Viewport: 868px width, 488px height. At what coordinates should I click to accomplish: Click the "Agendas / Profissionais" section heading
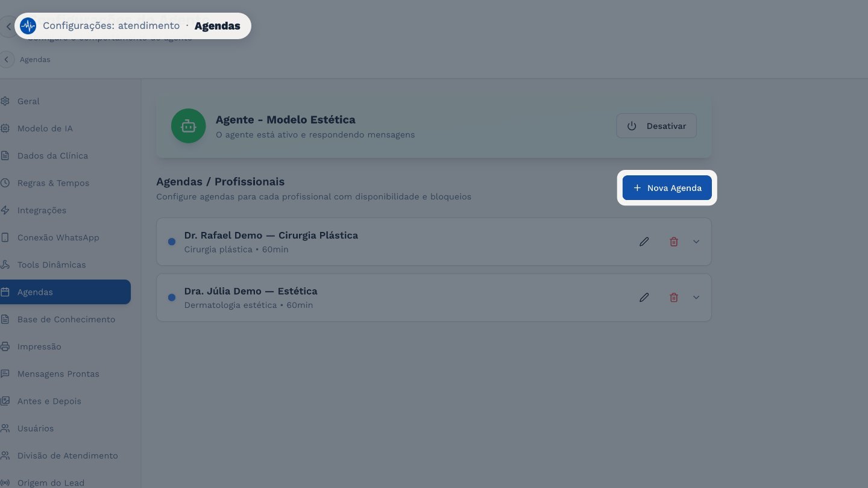point(220,181)
